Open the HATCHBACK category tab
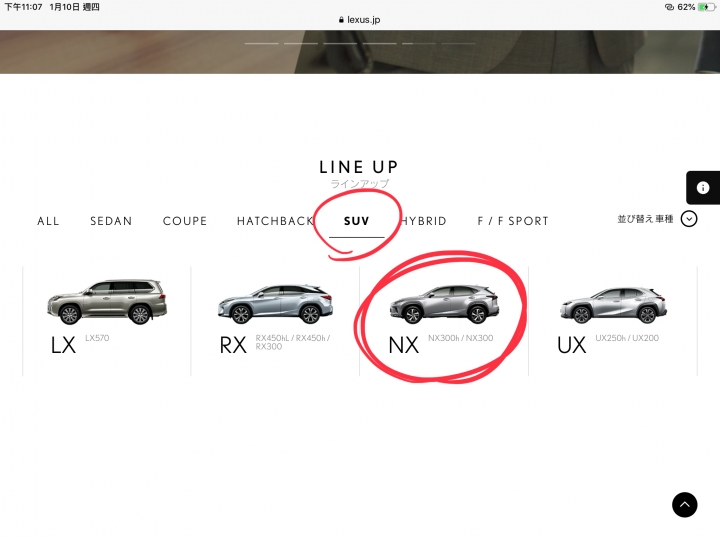Screen dimensions: 720x540 pos(276,221)
